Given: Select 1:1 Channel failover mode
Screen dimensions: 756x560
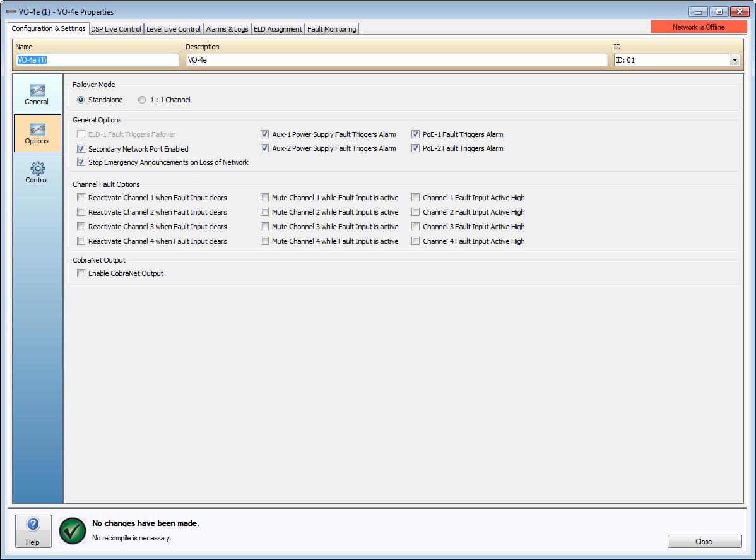Looking at the screenshot, I should 142,100.
